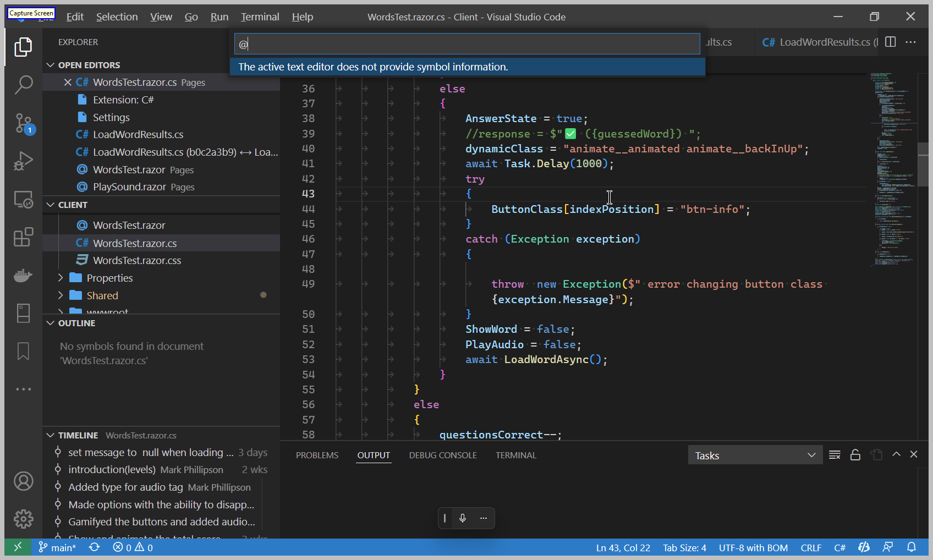Click the main* branch indicator
The height and width of the screenshot is (560, 933).
[57, 547]
